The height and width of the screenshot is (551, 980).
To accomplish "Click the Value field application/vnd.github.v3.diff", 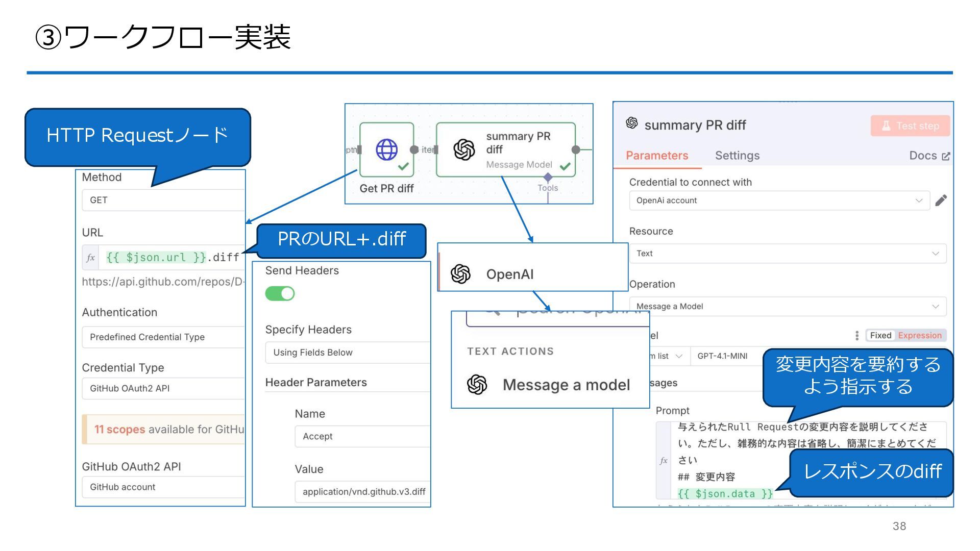I will coord(362,492).
